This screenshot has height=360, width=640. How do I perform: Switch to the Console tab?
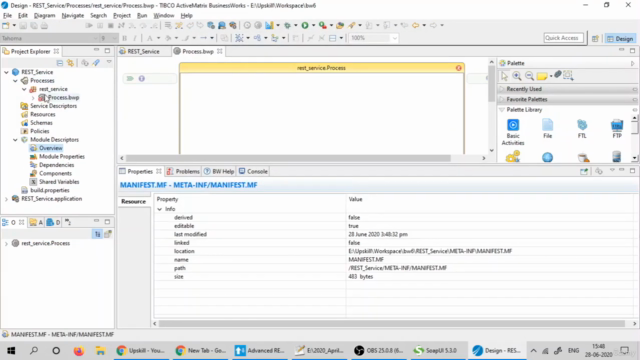click(x=253, y=171)
